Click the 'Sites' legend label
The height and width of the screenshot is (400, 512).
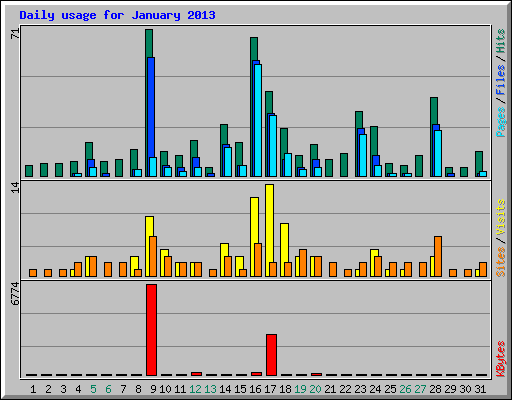[500, 262]
